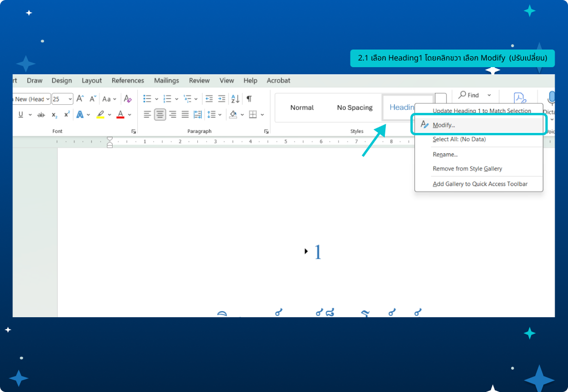Click the Increase Font Size icon
The image size is (568, 392).
click(80, 99)
